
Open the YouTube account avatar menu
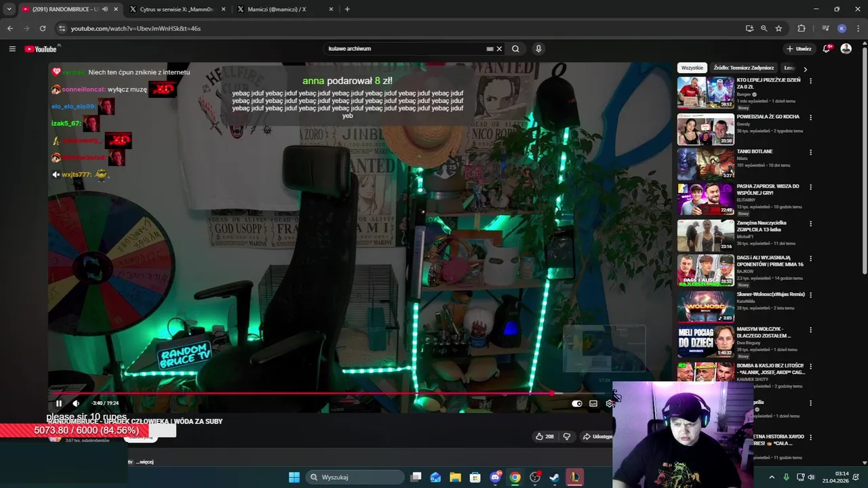846,49
